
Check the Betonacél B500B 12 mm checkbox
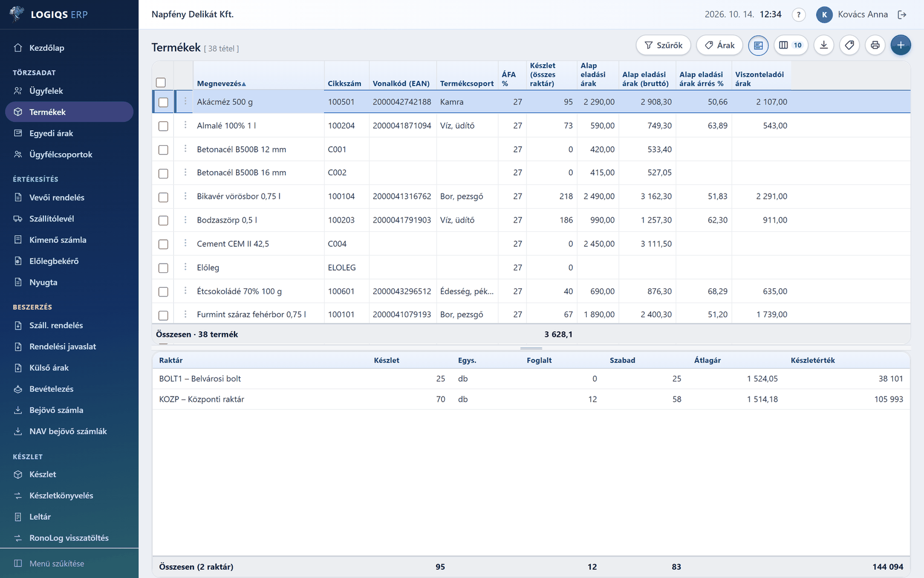click(163, 150)
